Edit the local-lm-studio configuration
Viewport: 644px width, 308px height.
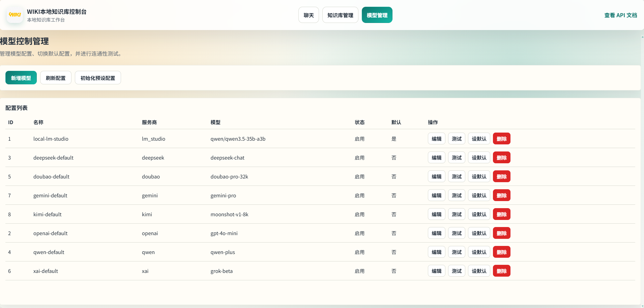[x=436, y=139]
